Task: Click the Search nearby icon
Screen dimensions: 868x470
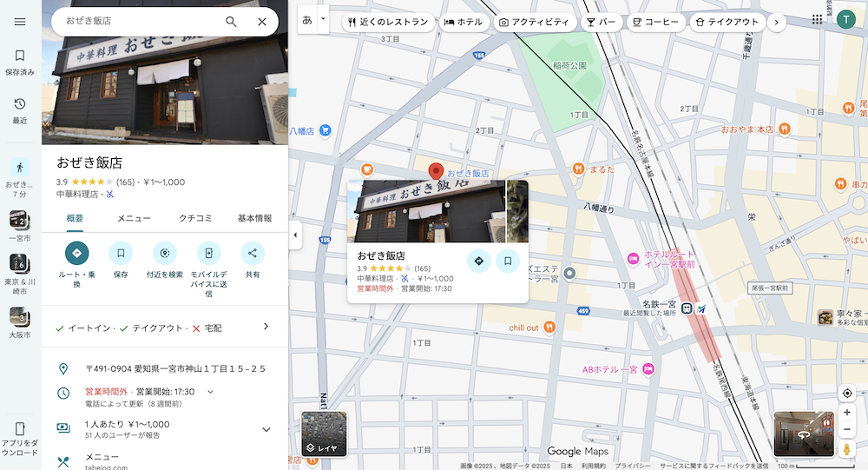Action: pyautogui.click(x=164, y=253)
